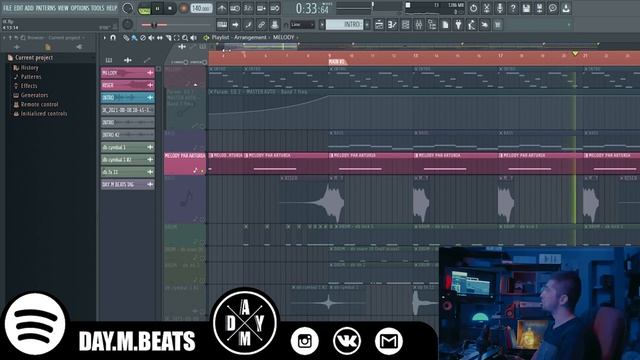Select DAY M BEATS TAG clip
640x360 pixels.
click(127, 184)
